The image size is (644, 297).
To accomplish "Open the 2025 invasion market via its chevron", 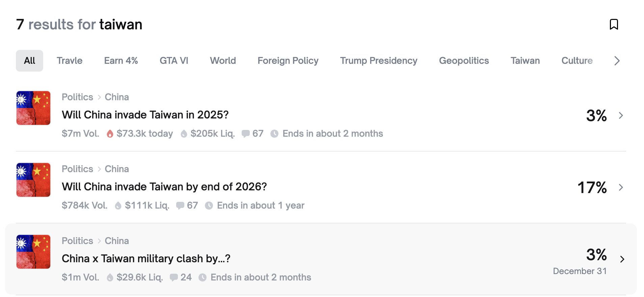I will click(621, 115).
